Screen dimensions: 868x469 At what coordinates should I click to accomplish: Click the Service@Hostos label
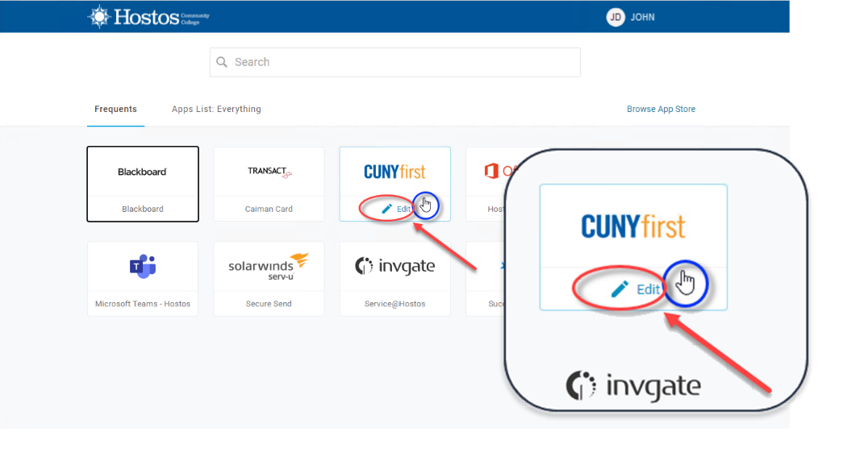[394, 304]
